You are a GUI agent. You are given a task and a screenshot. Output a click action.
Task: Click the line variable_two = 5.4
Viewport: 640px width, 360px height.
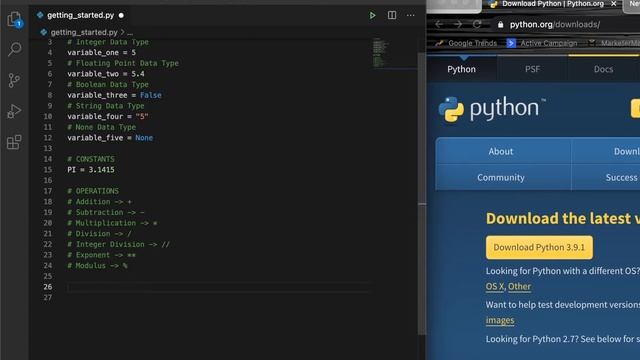tap(106, 74)
